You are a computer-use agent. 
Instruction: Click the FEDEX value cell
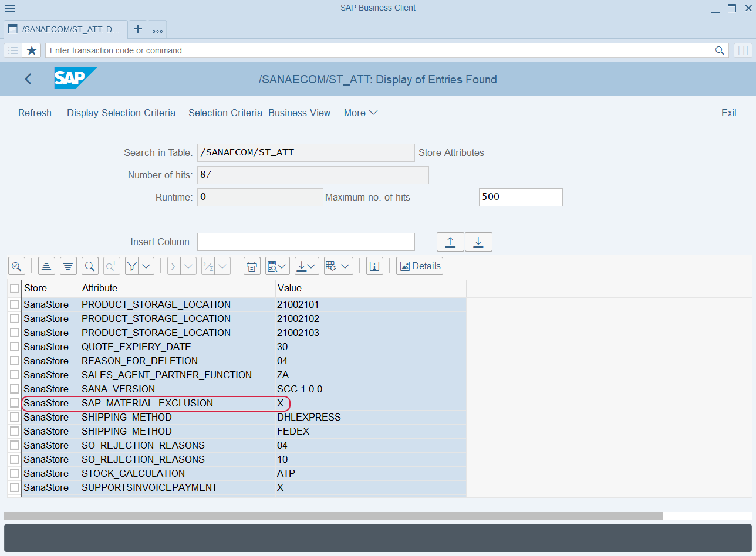tap(371, 431)
